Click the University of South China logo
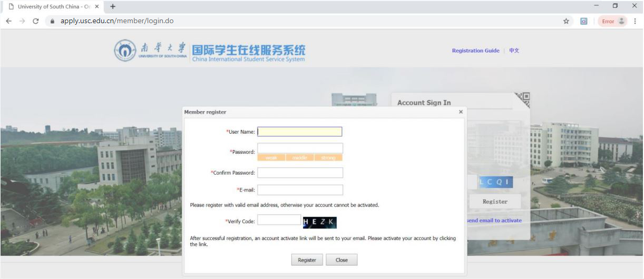This screenshot has height=279, width=644. tap(150, 51)
